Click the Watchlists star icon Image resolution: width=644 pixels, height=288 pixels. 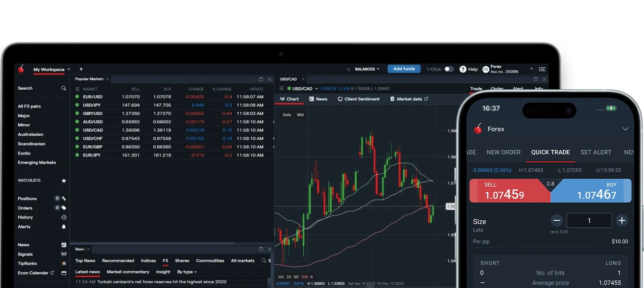(x=64, y=181)
